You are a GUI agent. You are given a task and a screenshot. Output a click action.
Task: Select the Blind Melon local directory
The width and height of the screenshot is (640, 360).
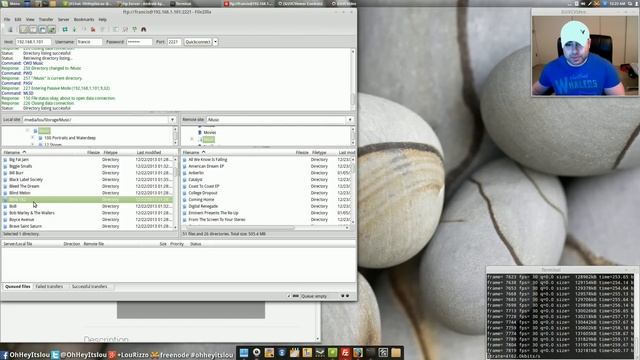click(20, 193)
